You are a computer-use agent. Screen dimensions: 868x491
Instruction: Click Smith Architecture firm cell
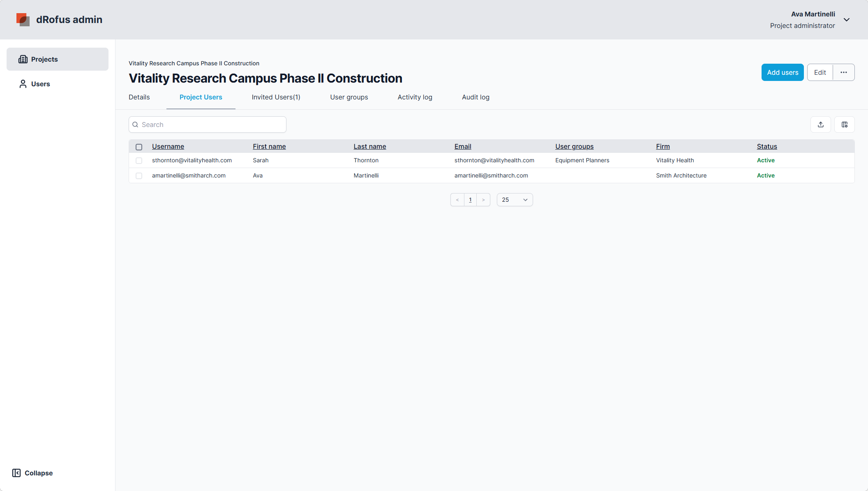(x=681, y=175)
